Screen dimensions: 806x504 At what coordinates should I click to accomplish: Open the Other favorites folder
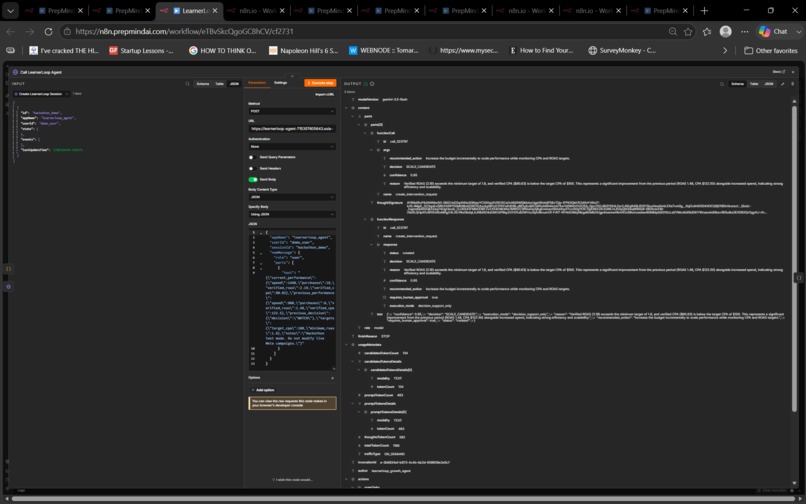click(771, 50)
